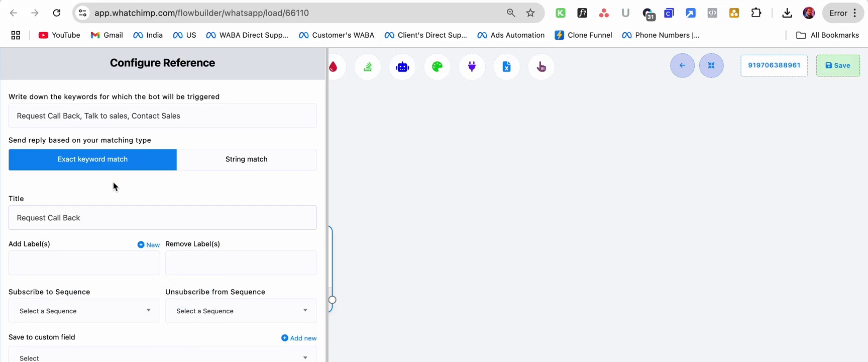Save the flow with the Save button
Screen dimensions: 868x362
click(838, 65)
